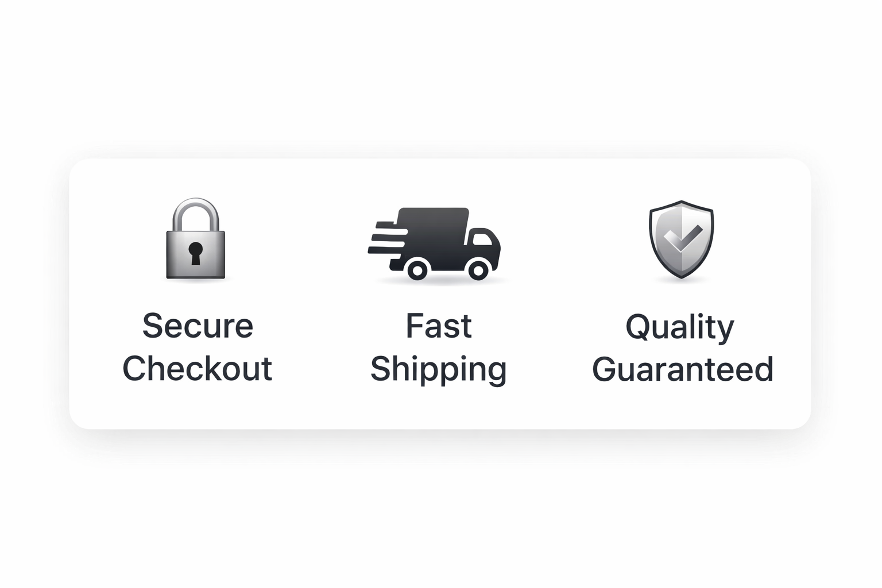The width and height of the screenshot is (882, 588).
Task: Click the truck's cargo box
Action: coord(432,235)
